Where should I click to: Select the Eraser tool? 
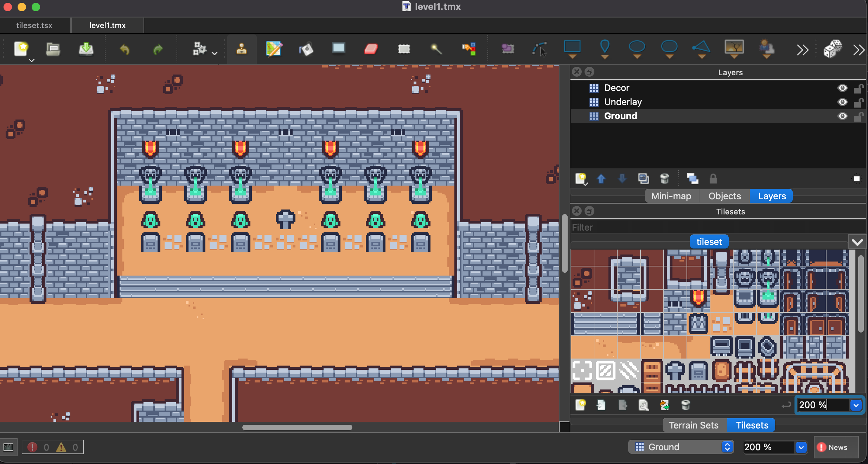(371, 49)
